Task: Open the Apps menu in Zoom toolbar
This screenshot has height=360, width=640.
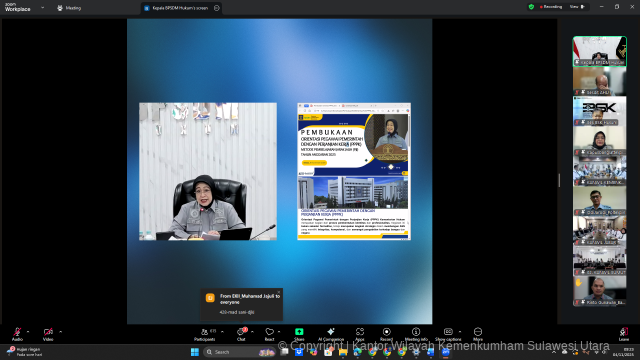Action: 360,334
